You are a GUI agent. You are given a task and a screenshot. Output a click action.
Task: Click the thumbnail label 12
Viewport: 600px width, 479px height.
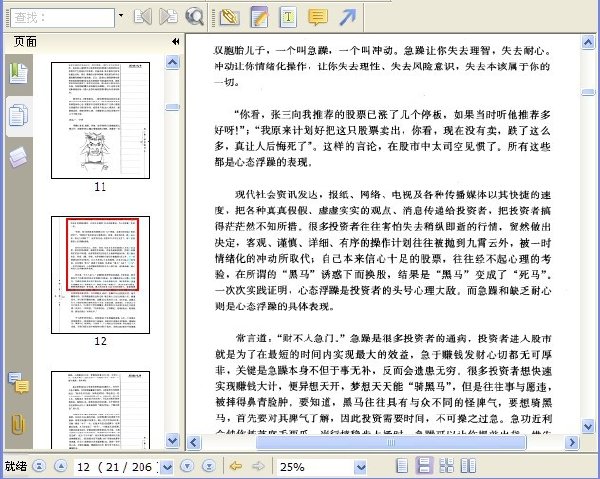tap(100, 341)
